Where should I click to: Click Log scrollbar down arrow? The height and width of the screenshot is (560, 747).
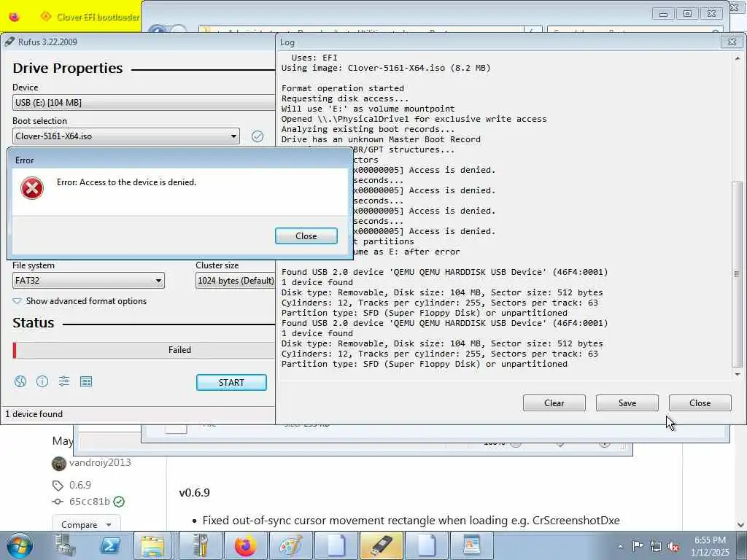(738, 374)
